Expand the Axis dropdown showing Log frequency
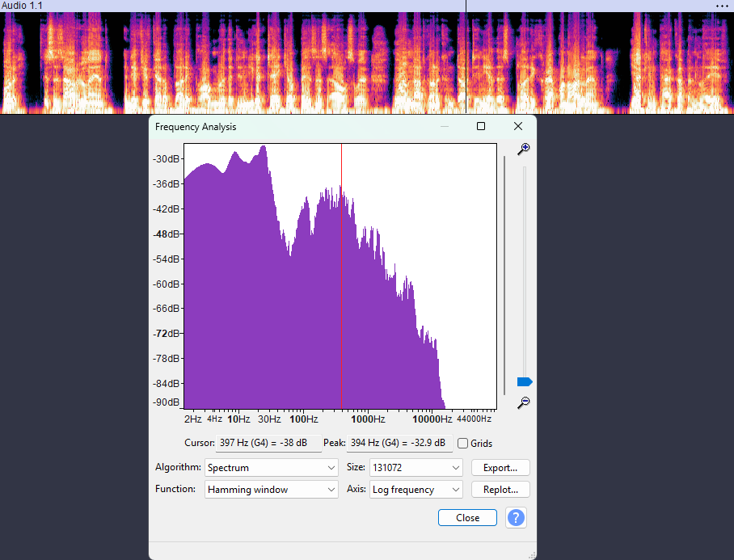This screenshot has width=734, height=560. [416, 490]
